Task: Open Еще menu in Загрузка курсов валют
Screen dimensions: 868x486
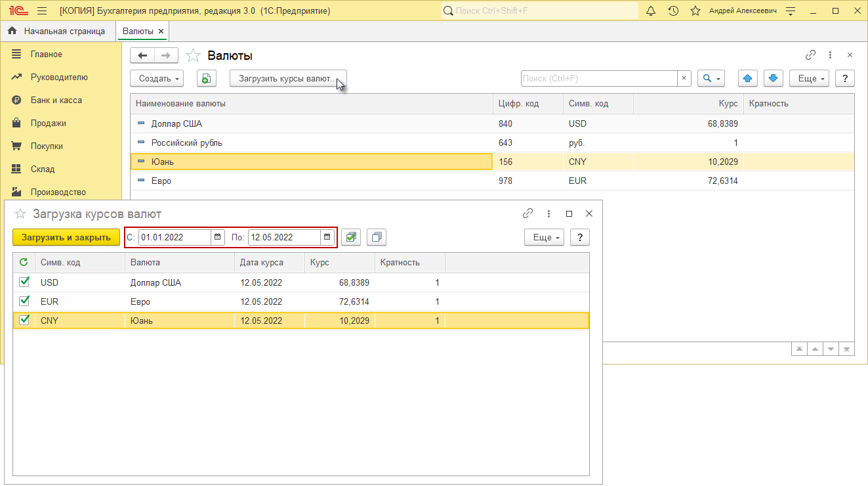Action: (544, 237)
